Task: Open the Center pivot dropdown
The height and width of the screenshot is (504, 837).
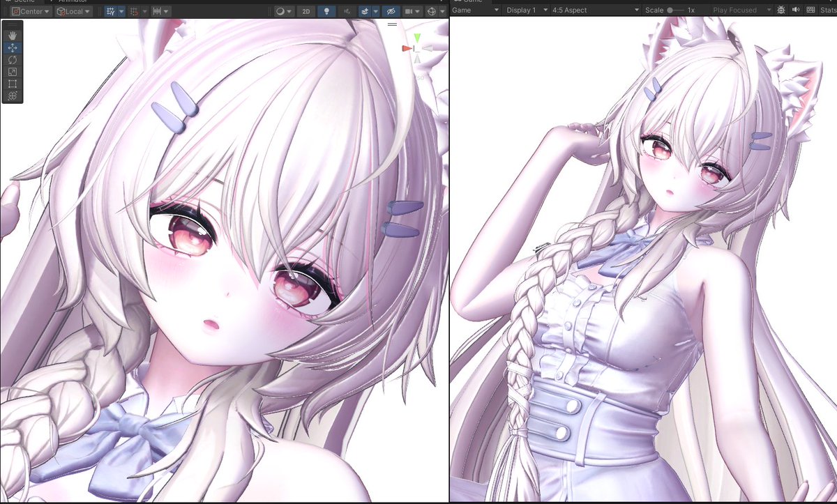Action: click(x=31, y=11)
